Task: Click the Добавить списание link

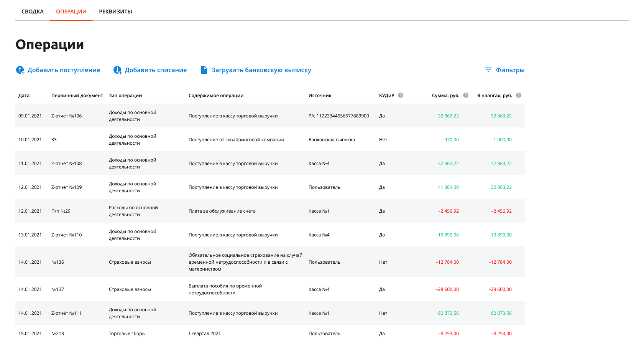Action: (x=156, y=70)
